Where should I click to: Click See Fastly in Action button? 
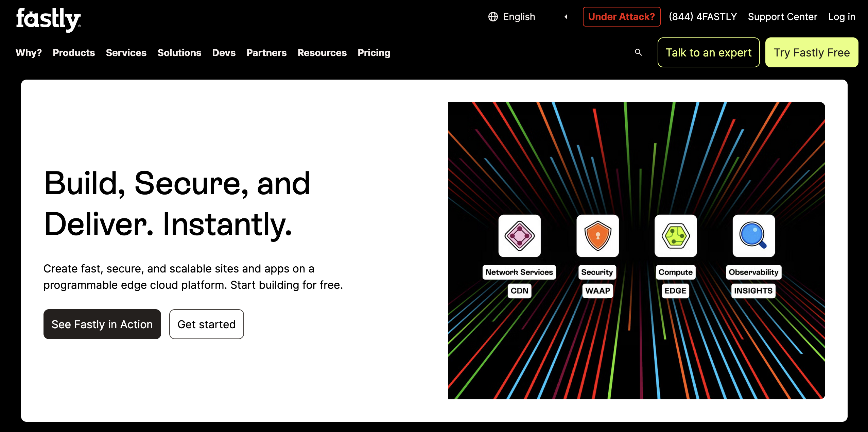point(102,324)
